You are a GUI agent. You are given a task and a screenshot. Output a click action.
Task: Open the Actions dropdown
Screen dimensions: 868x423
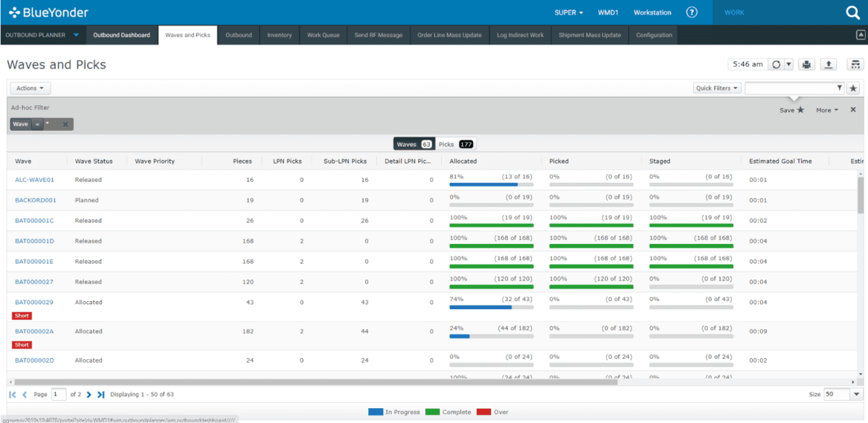tap(29, 87)
